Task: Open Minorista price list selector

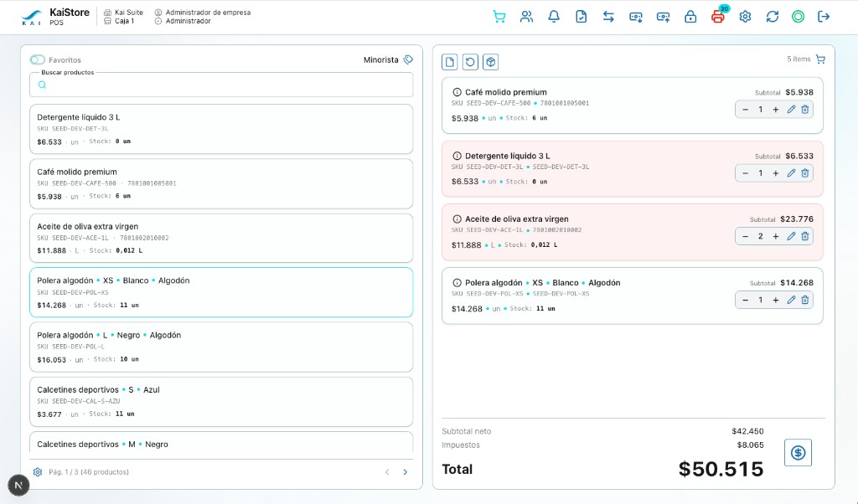Action: pos(388,59)
